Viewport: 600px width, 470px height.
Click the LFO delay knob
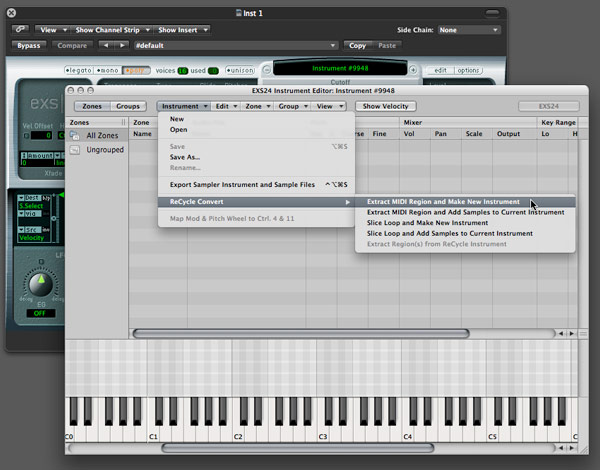[x=41, y=285]
